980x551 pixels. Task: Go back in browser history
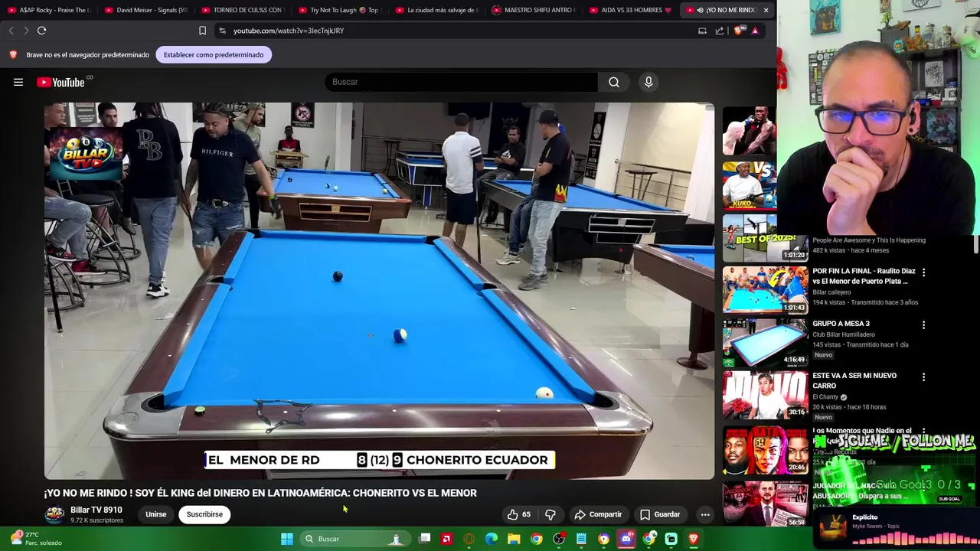coord(11,31)
